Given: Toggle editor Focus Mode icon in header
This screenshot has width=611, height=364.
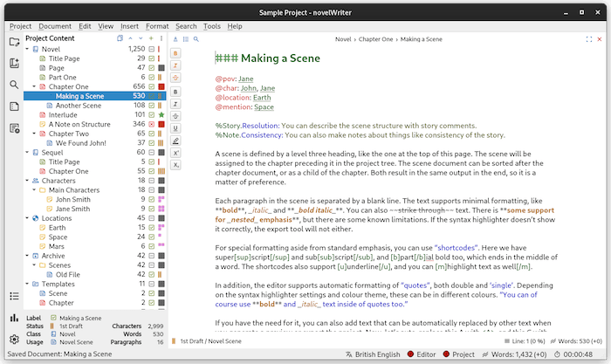Looking at the screenshot, I should (589, 39).
